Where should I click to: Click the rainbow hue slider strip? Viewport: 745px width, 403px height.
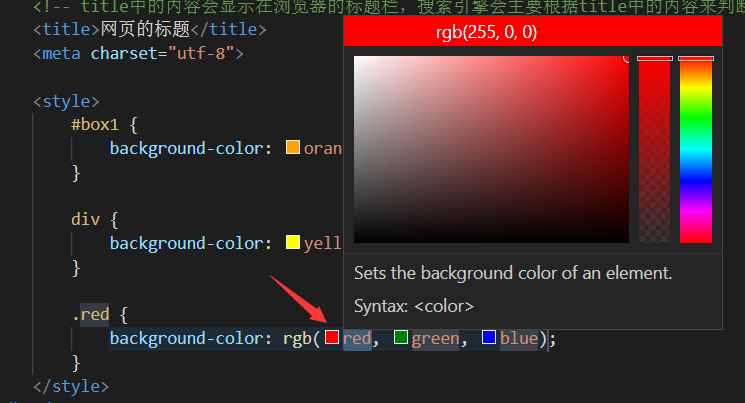(696, 149)
